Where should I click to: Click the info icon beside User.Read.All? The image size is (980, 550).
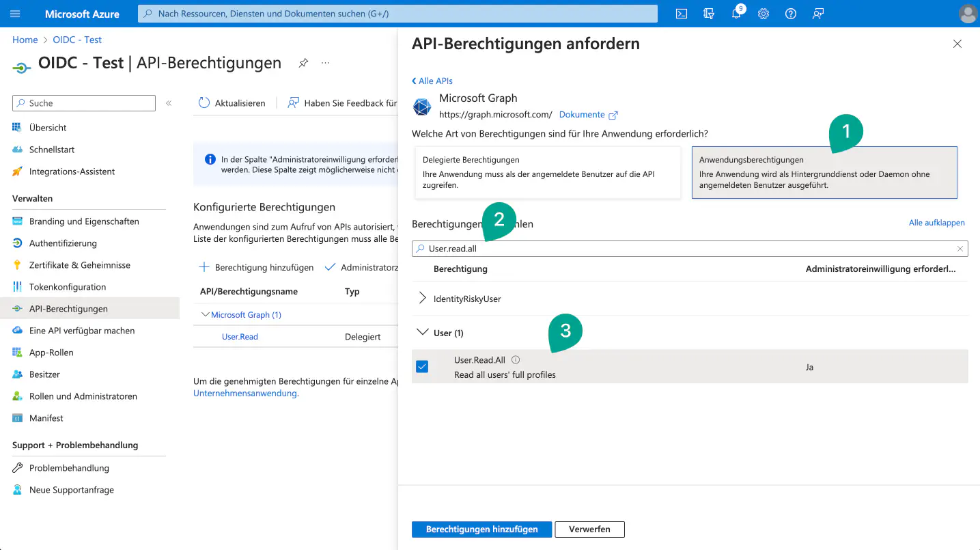tap(516, 360)
